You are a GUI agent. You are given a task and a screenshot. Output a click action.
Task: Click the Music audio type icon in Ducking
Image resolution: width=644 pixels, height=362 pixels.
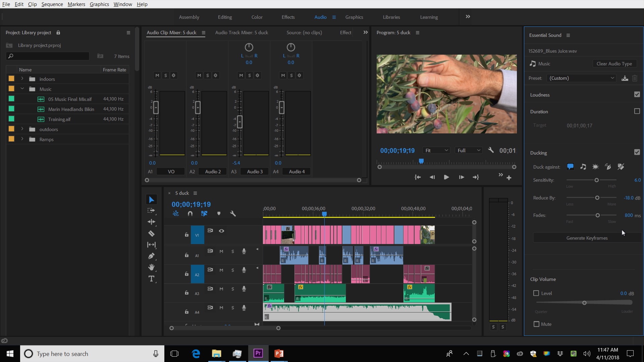[583, 167]
